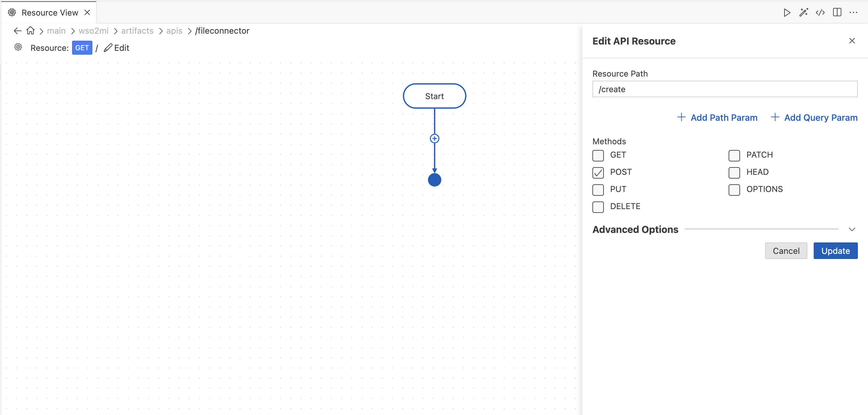Click Add Query Param
The width and height of the screenshot is (868, 415).
814,117
